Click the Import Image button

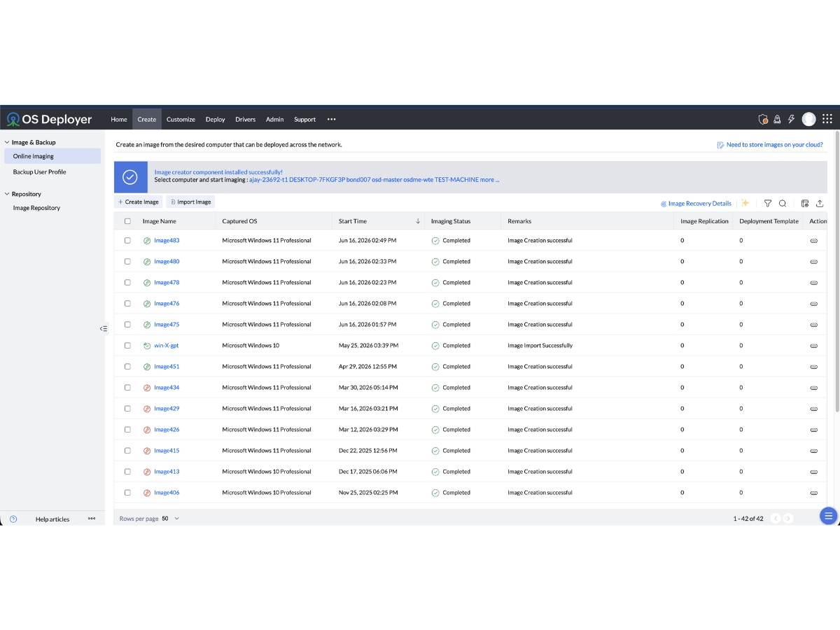pyautogui.click(x=190, y=202)
